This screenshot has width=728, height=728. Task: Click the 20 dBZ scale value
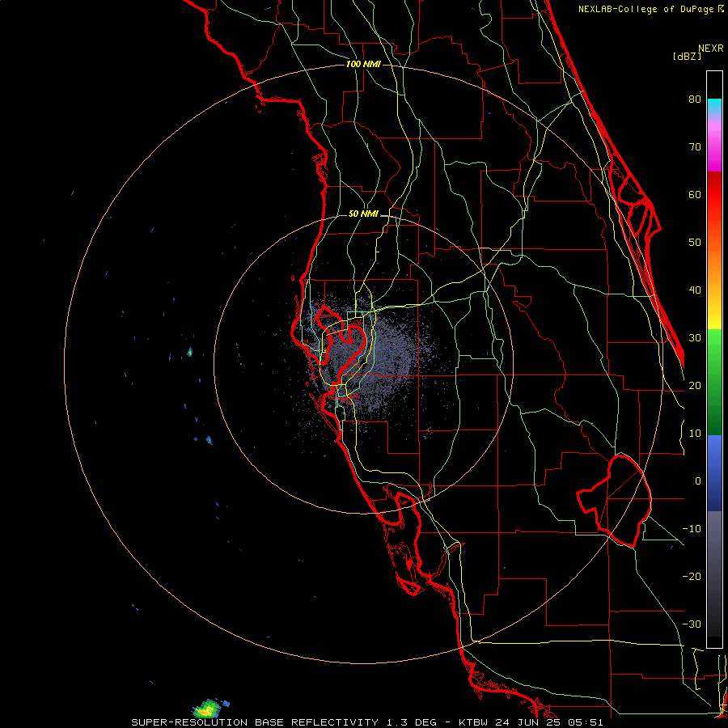(695, 386)
